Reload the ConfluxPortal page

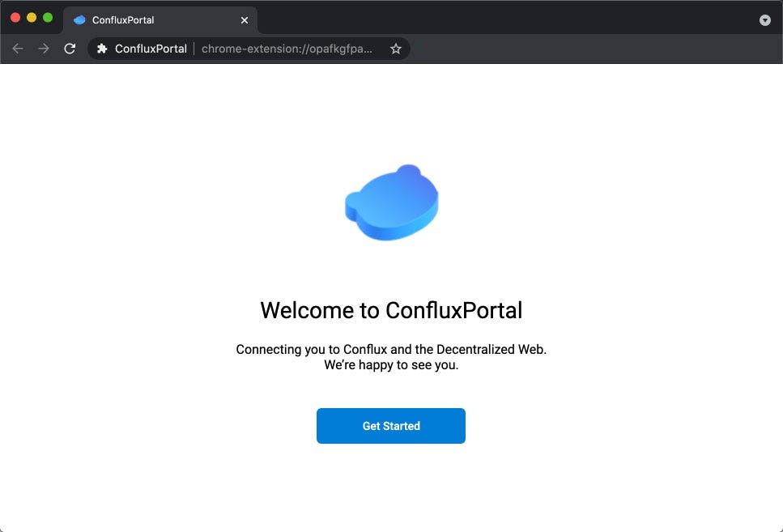(x=70, y=49)
